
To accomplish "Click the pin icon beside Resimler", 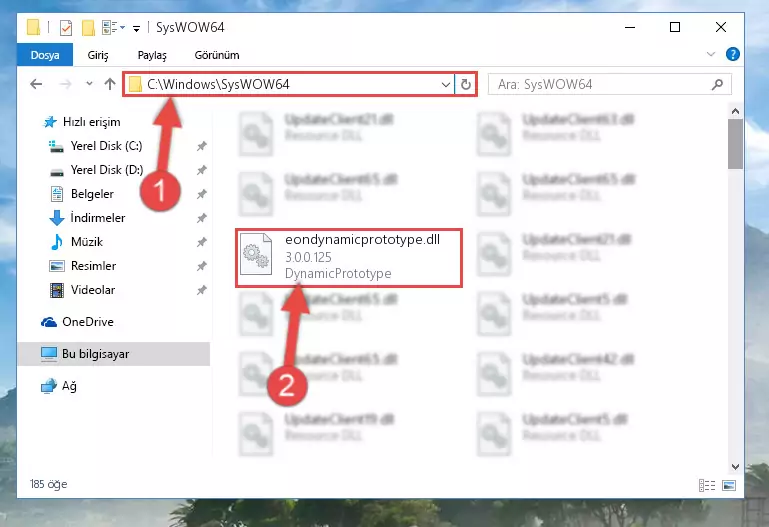I will (x=202, y=266).
